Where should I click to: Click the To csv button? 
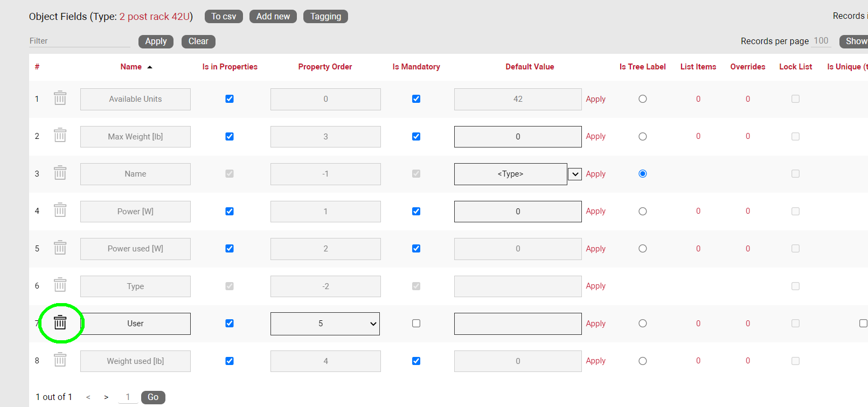(x=224, y=17)
